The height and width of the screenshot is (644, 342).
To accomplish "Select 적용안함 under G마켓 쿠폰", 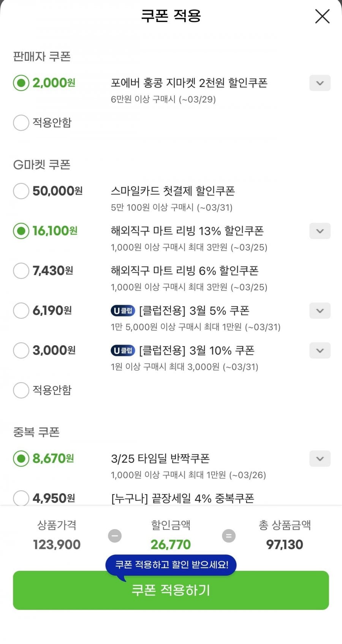I will (x=21, y=390).
